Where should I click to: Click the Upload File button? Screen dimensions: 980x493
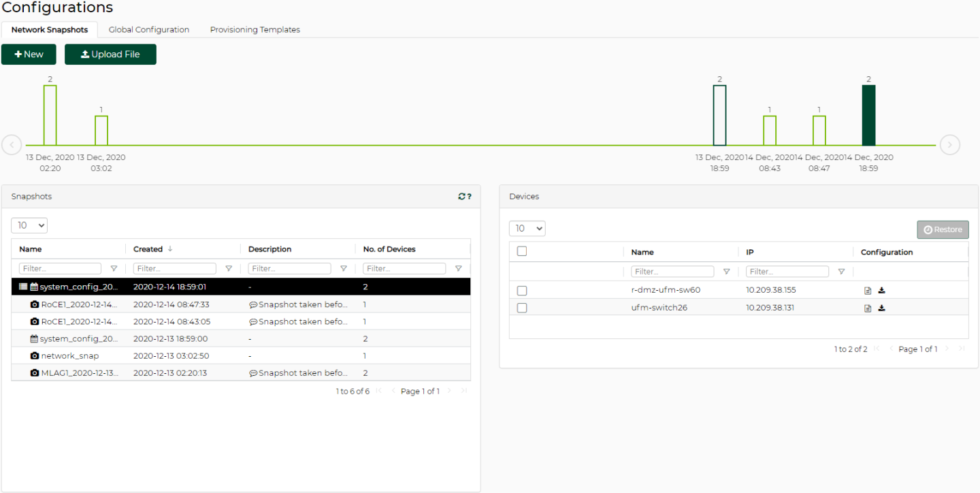pyautogui.click(x=110, y=54)
